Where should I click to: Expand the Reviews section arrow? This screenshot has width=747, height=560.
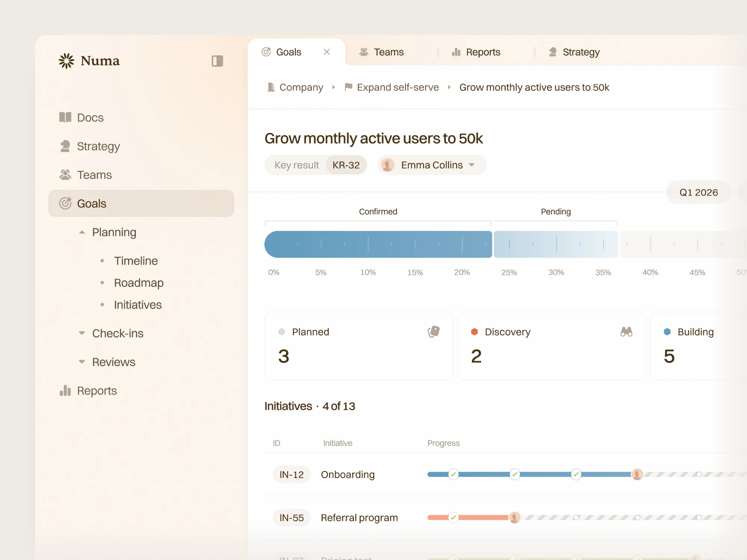[82, 362]
